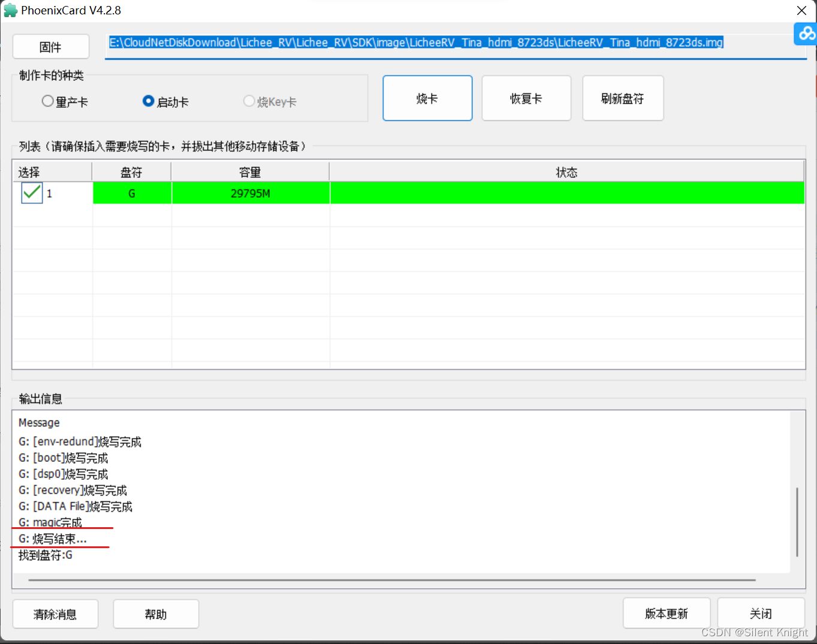817x644 pixels.
Task: Clear messages with 清除消息 button
Action: click(55, 614)
